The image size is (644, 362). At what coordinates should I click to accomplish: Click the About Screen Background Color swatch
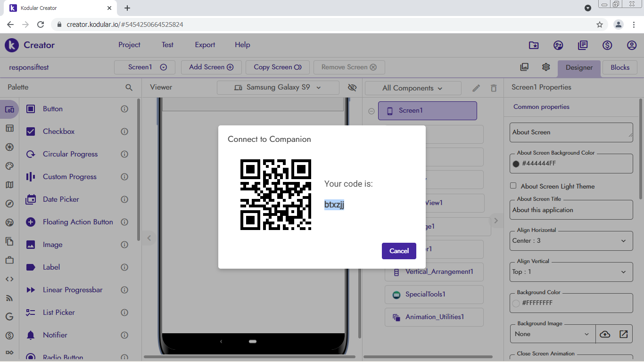pos(516,164)
